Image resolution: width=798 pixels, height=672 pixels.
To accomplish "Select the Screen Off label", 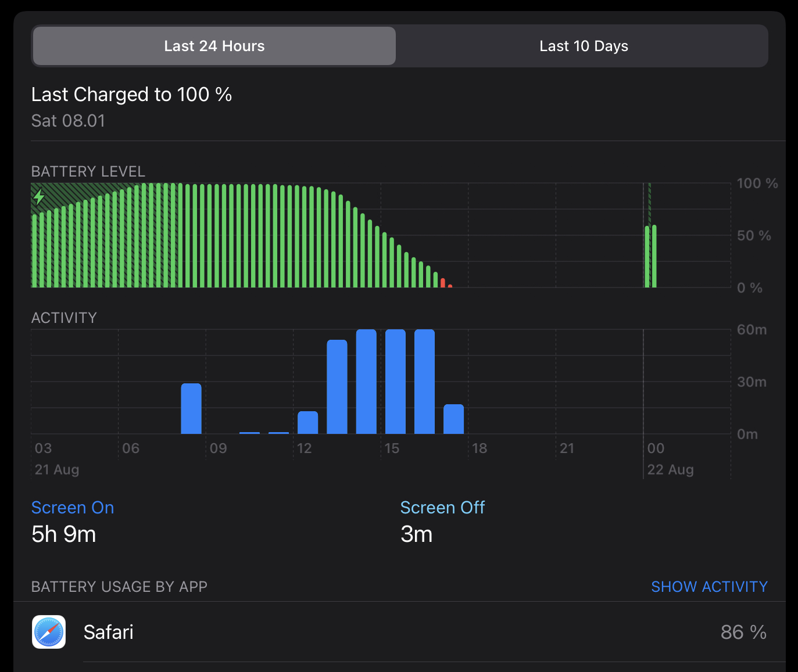I will (x=442, y=508).
